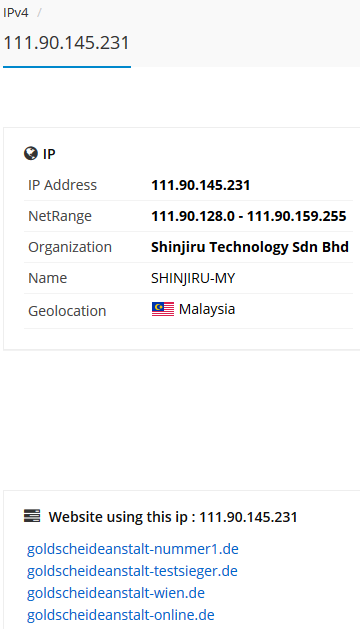Click Shinjiru Technology Sdn Bhd organization value
The height and width of the screenshot is (629, 360).
point(250,247)
